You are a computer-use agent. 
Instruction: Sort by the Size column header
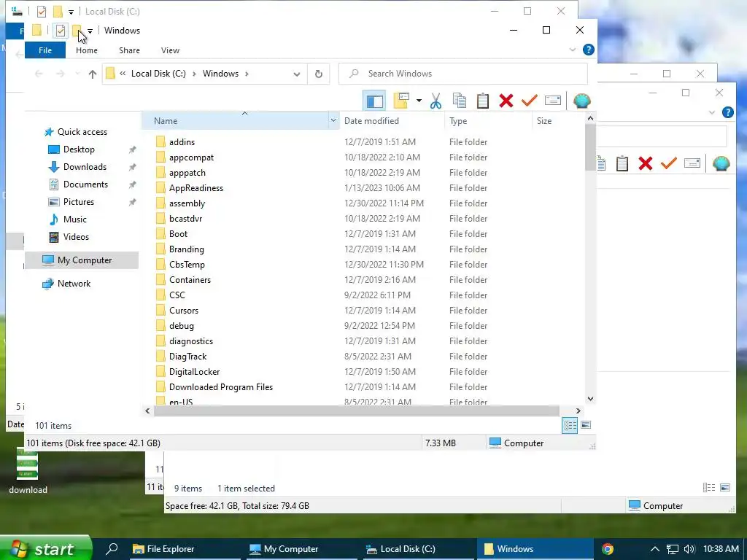(544, 121)
